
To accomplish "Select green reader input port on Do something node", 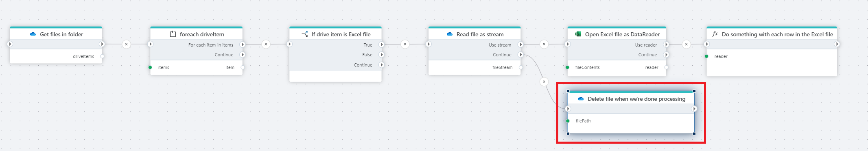I will click(707, 56).
